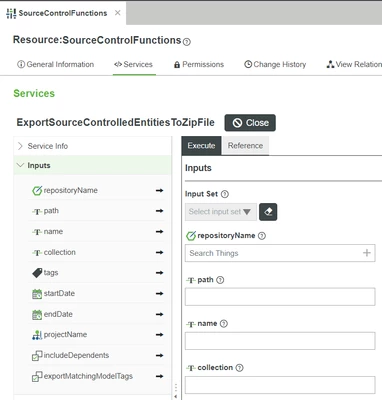Select exportMatchingModelTags in the inputs list
The height and width of the screenshot is (400, 382).
click(x=88, y=376)
